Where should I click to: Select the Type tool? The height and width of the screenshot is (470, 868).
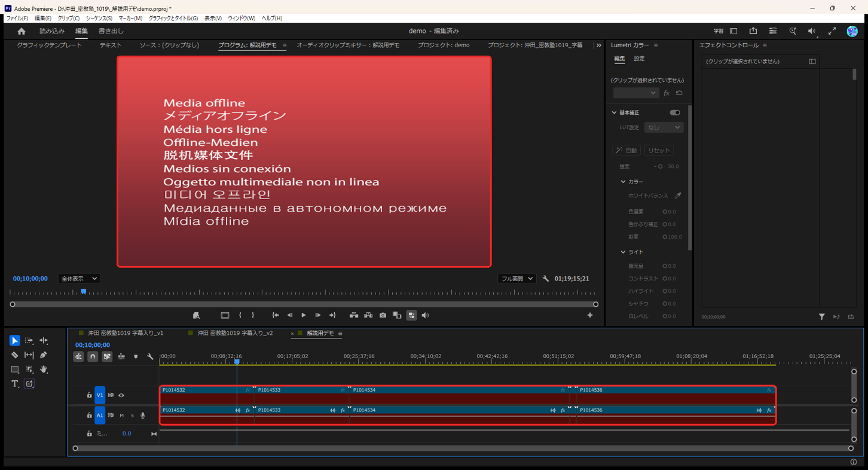pos(14,384)
